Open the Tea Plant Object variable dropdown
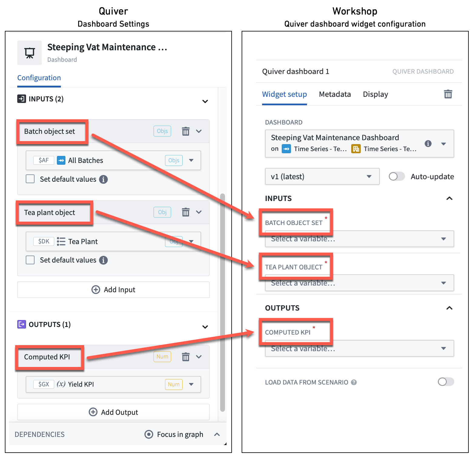The image size is (476, 459). [359, 283]
